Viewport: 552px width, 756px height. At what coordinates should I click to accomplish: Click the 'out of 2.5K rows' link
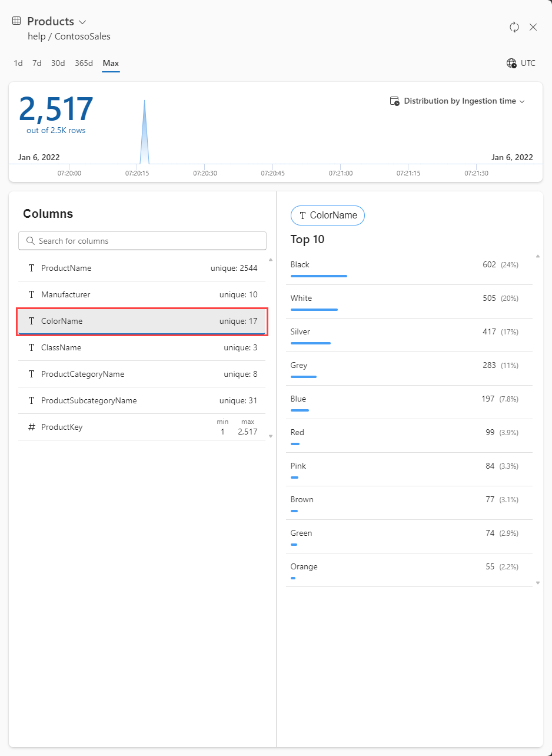(55, 131)
